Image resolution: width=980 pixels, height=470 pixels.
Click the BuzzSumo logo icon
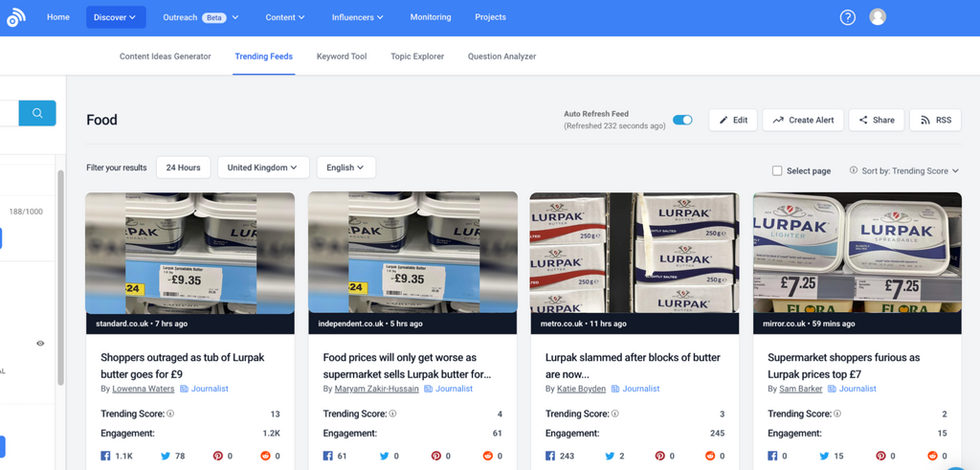tap(15, 17)
